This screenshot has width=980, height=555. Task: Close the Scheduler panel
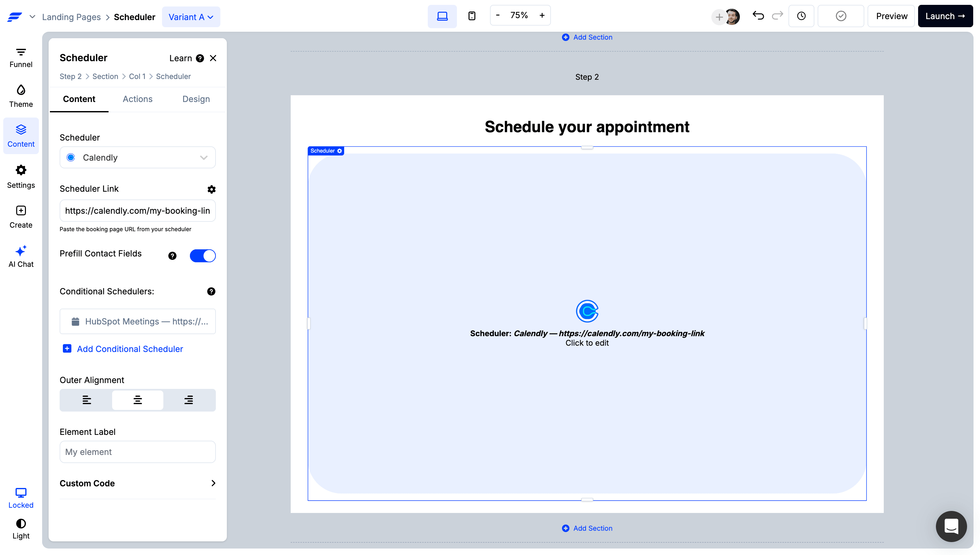(x=213, y=58)
